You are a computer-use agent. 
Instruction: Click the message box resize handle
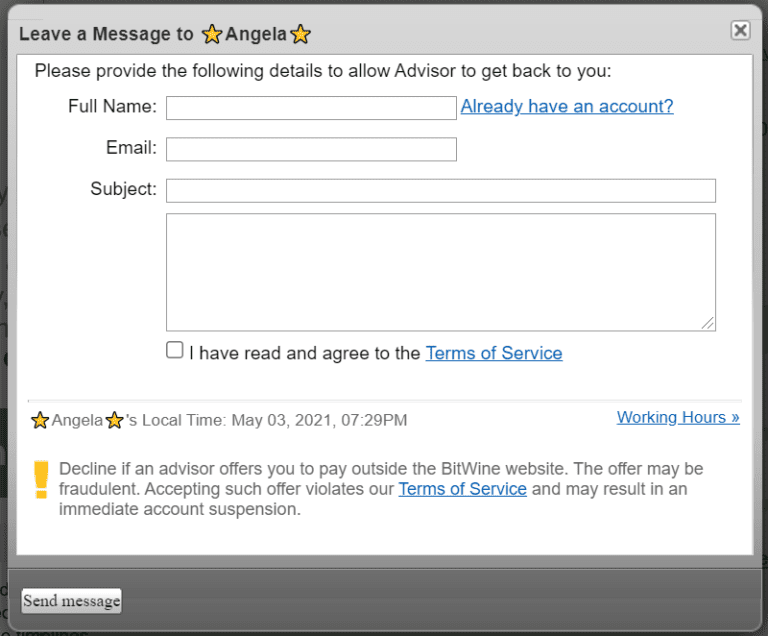coord(708,323)
